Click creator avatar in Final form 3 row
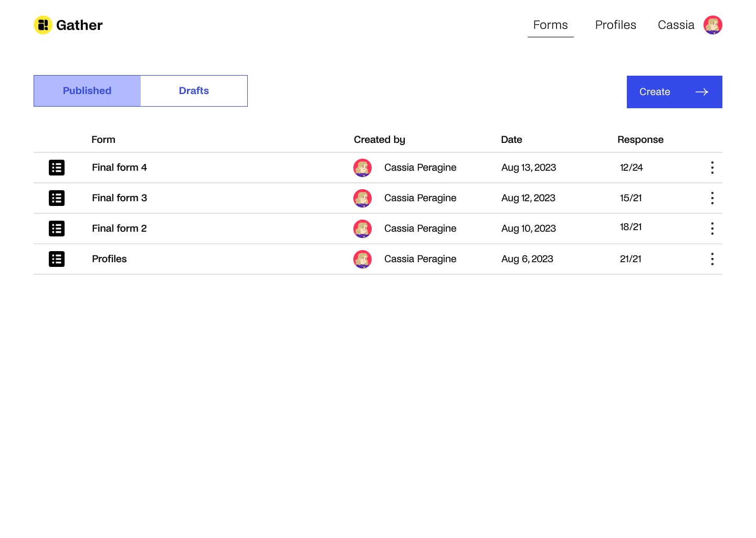The image size is (756, 538). (363, 198)
